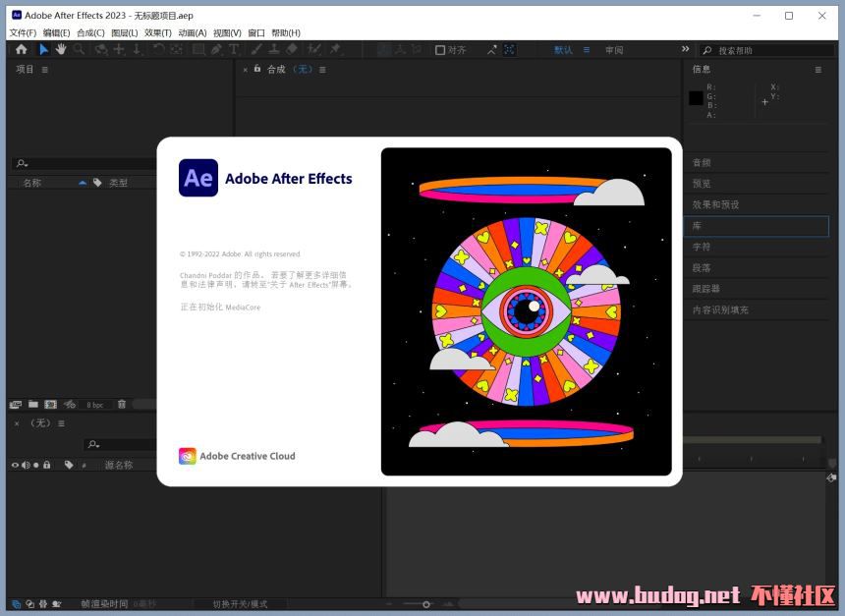845x616 pixels.
Task: Open the 效果(T) menu
Action: [x=158, y=32]
